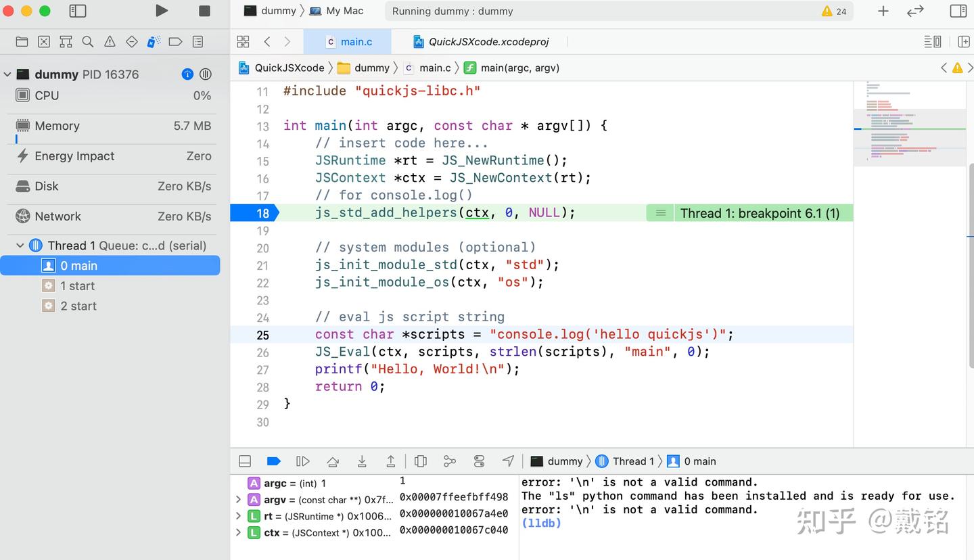This screenshot has height=560, width=974.
Task: Click the Simulate Location arrow icon
Action: click(x=508, y=461)
